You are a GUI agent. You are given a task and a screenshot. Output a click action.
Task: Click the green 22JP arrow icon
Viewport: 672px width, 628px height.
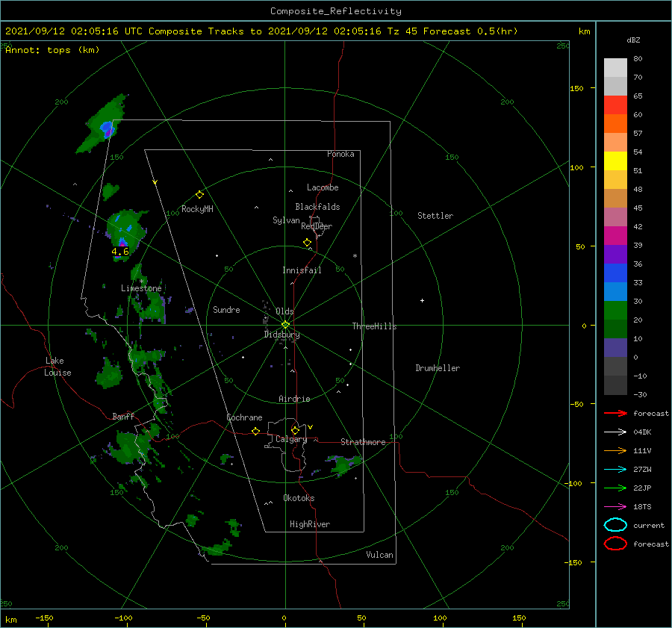(615, 488)
